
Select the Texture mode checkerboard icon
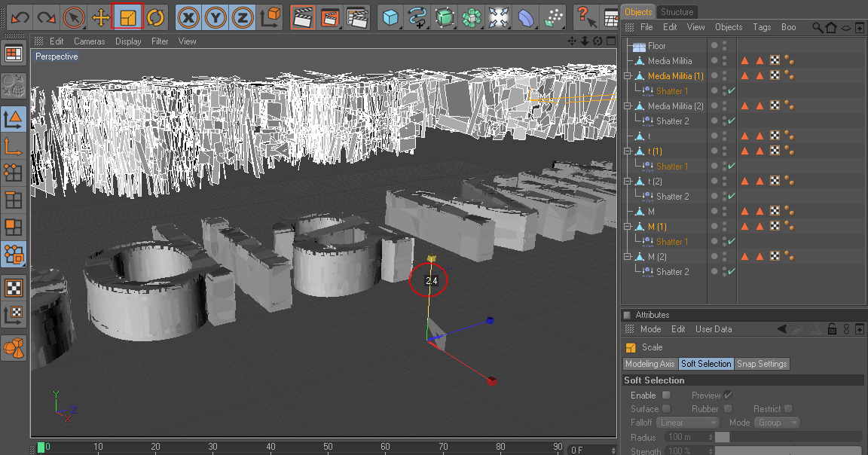pos(14,288)
